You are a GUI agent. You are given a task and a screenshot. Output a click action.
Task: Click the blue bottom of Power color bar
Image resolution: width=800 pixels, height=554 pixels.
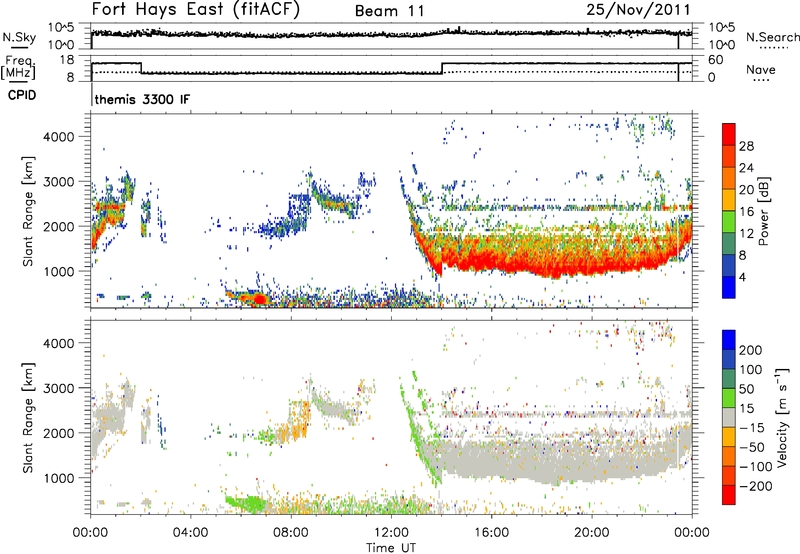click(x=729, y=287)
